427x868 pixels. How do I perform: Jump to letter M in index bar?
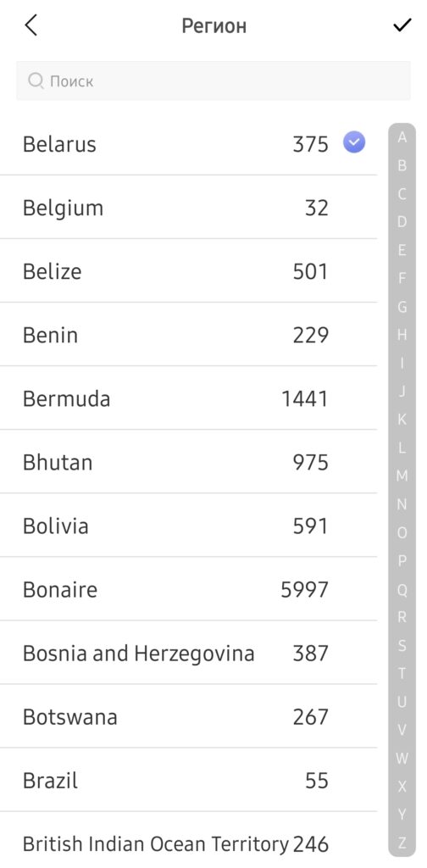402,476
